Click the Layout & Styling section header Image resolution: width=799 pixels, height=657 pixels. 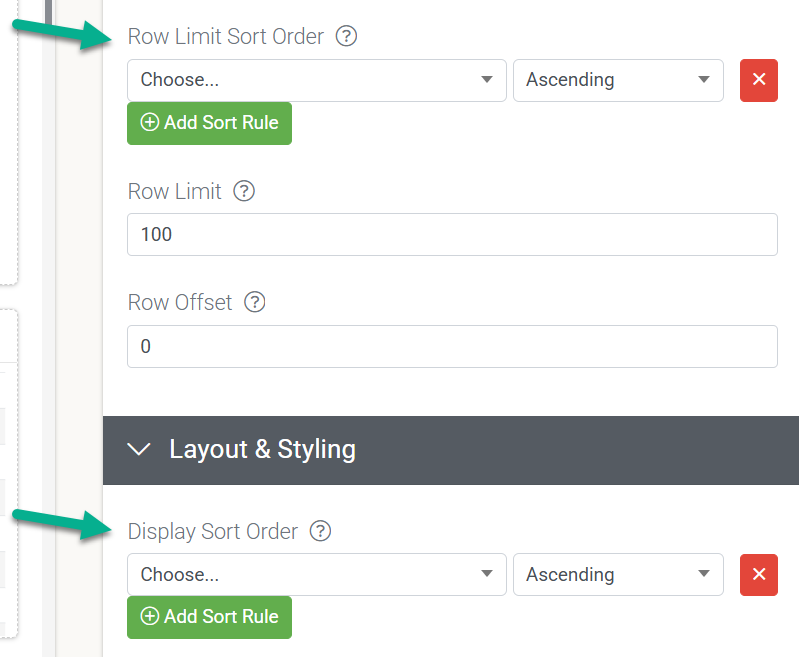pos(451,450)
